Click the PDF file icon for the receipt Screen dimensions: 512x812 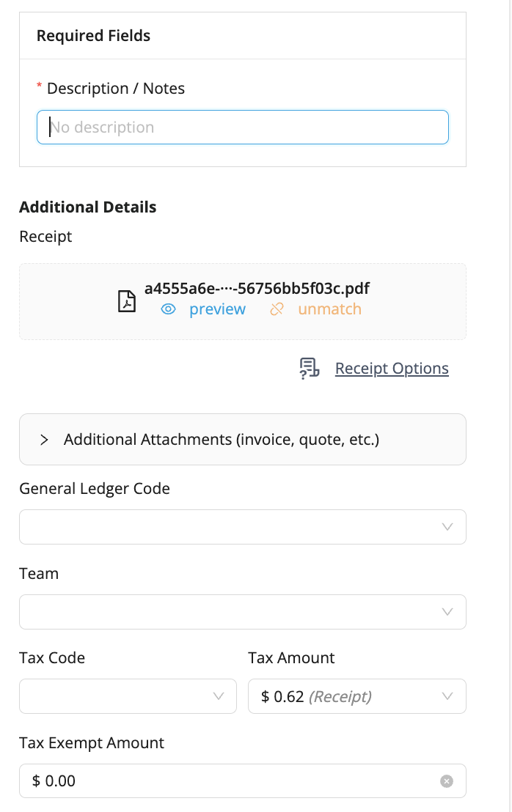(128, 301)
